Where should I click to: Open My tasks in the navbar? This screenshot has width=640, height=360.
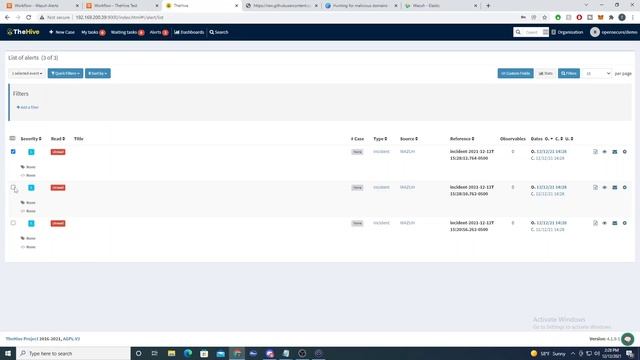click(x=93, y=32)
